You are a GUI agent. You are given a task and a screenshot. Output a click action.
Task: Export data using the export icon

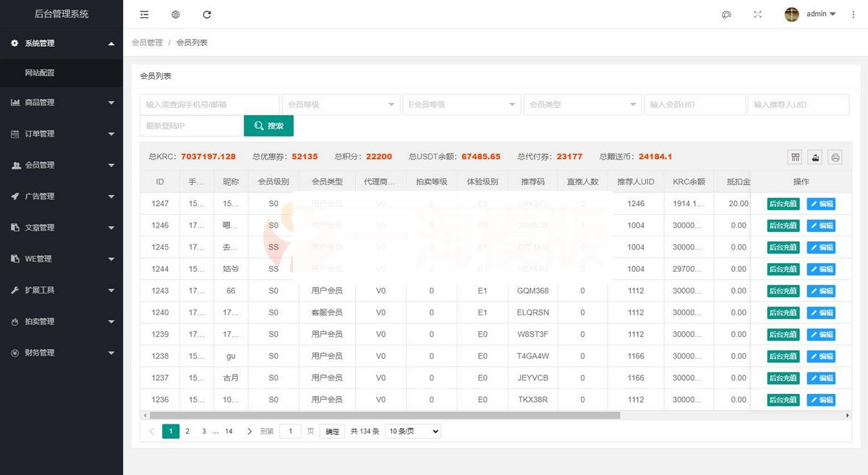(x=814, y=156)
